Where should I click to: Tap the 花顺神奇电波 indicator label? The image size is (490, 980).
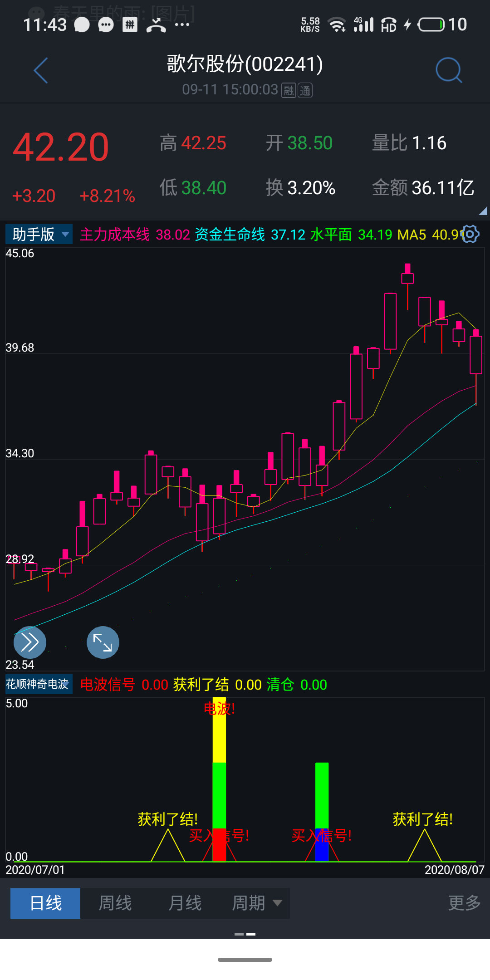[x=38, y=684]
